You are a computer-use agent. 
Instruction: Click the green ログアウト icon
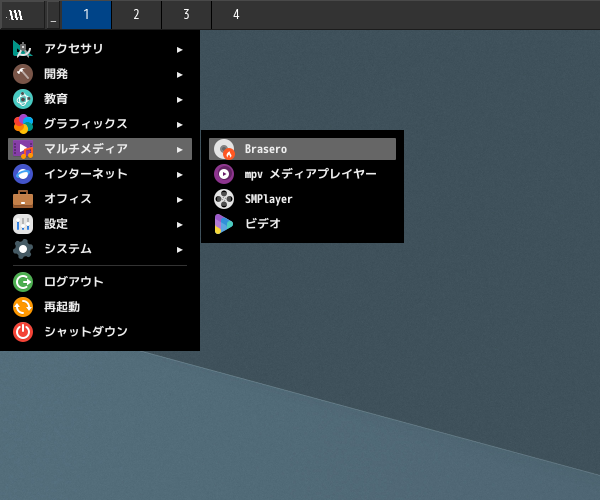click(23, 282)
